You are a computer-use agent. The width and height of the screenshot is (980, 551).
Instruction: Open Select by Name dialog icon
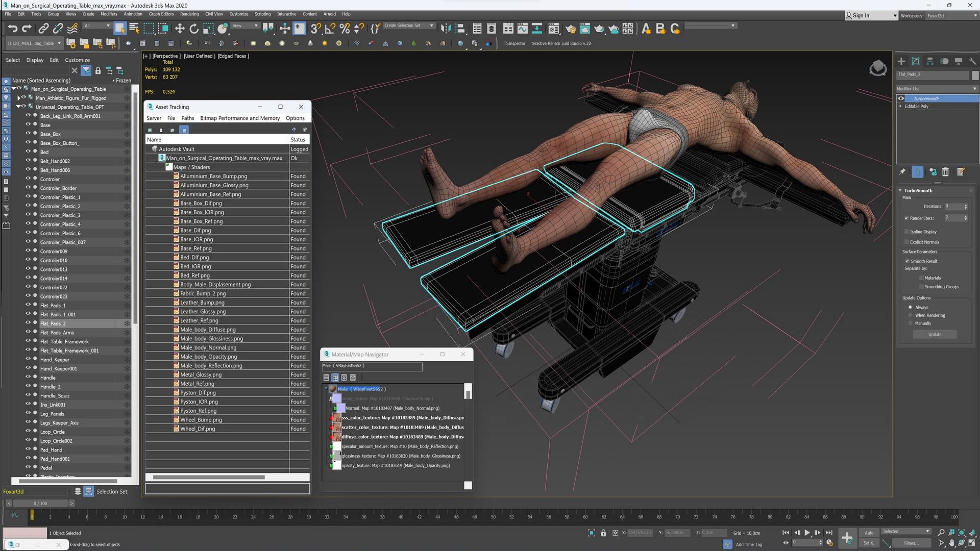(134, 29)
